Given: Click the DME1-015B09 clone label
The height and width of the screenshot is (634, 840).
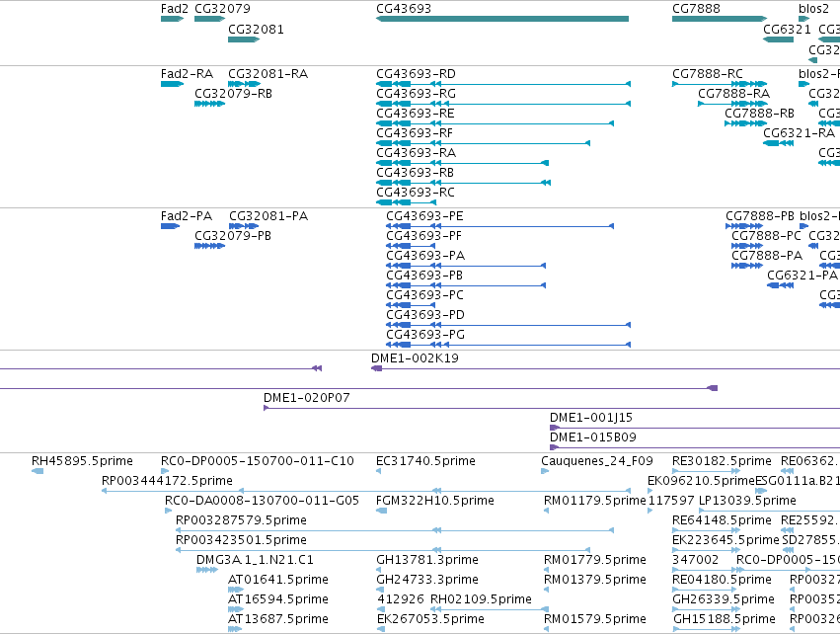Looking at the screenshot, I should coord(593,437).
